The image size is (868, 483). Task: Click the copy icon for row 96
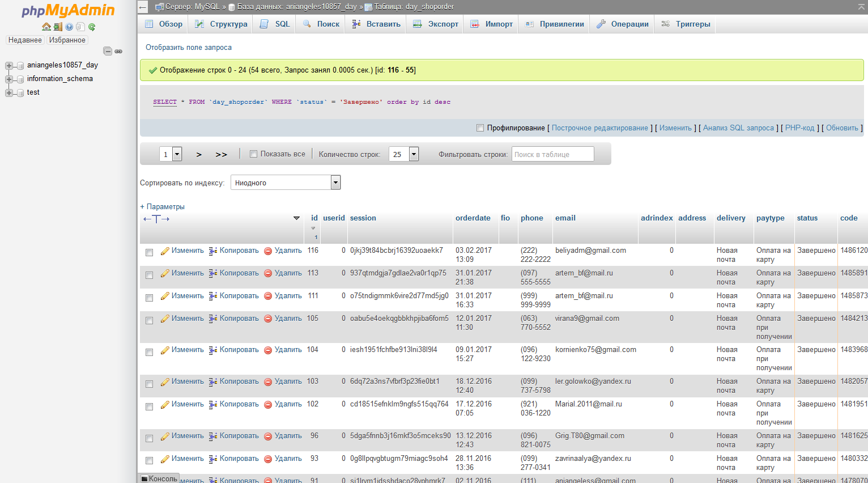[213, 436]
